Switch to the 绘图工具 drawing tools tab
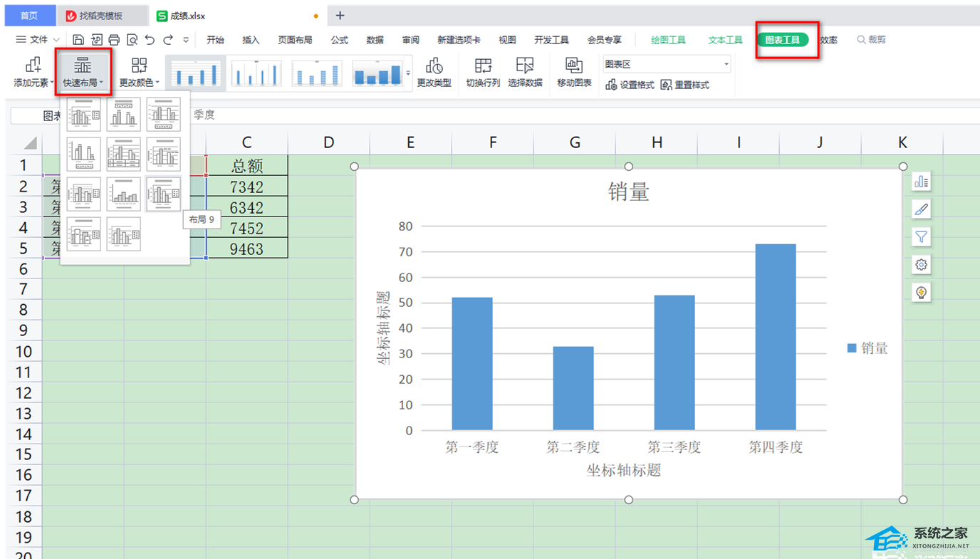 coord(668,40)
